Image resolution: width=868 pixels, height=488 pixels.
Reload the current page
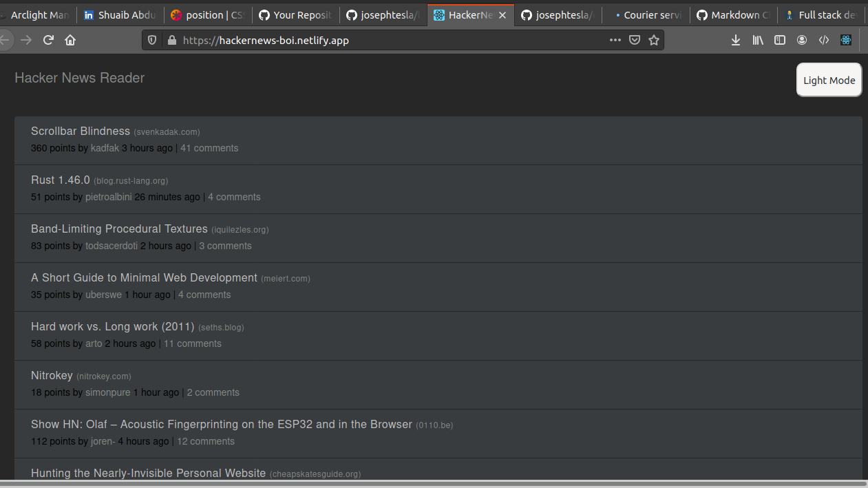click(x=48, y=40)
